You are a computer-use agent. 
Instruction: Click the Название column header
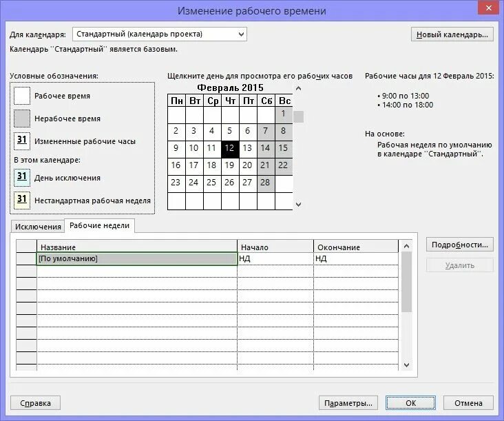[137, 247]
